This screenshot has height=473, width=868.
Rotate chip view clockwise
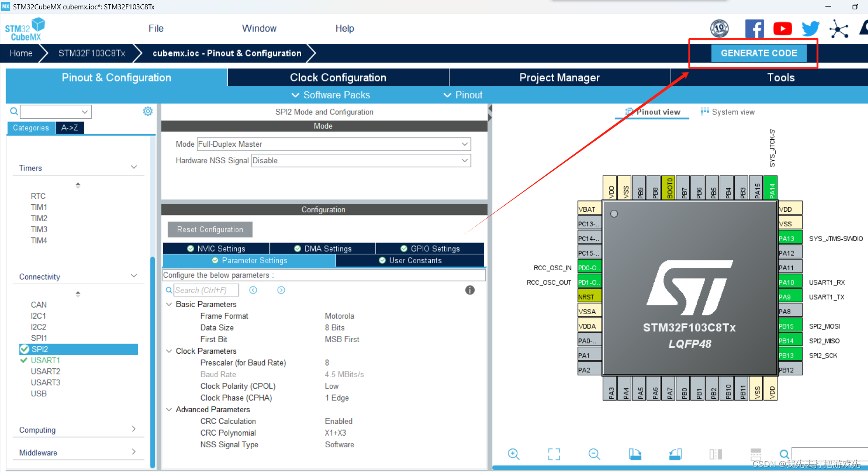[635, 454]
